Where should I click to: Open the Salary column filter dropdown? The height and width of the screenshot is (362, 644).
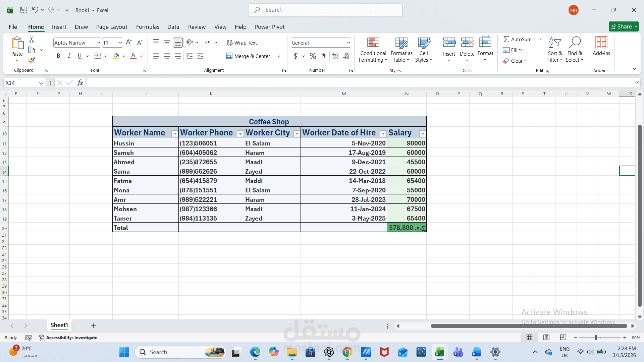[x=422, y=133]
